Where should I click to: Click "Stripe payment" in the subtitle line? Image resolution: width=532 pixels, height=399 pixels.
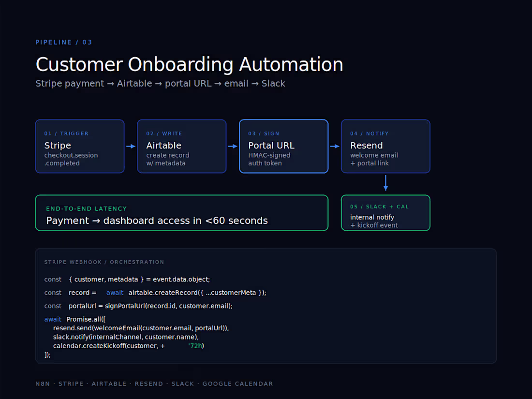(70, 84)
